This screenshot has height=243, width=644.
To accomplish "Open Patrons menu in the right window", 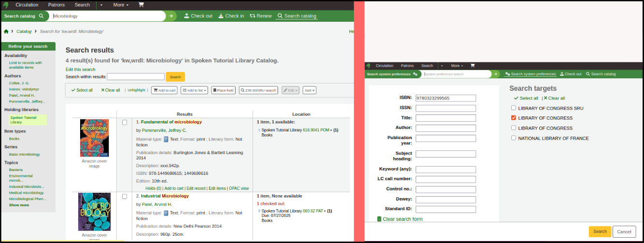I will 407,66.
